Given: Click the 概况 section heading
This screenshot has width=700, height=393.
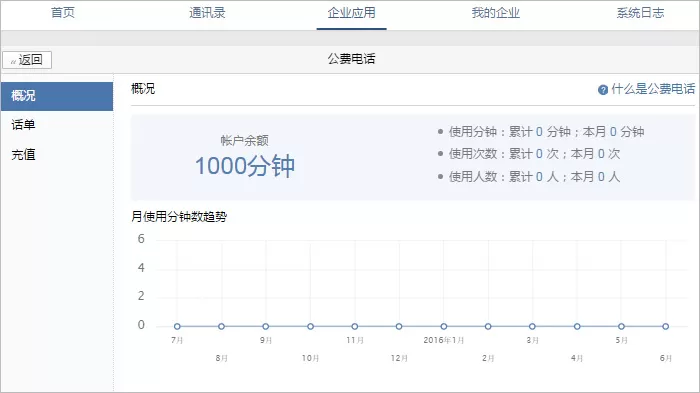Looking at the screenshot, I should click(143, 89).
